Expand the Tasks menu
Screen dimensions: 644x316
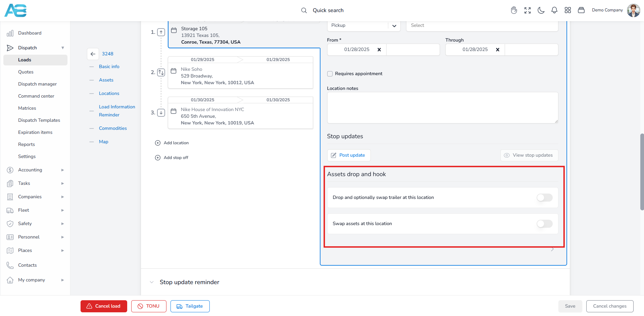[63, 183]
